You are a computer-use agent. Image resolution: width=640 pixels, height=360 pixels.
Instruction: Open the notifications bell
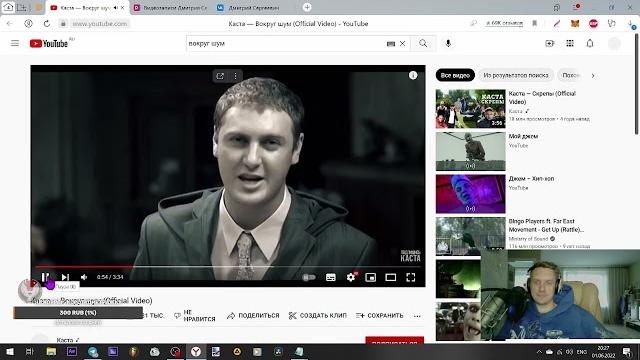(x=590, y=43)
